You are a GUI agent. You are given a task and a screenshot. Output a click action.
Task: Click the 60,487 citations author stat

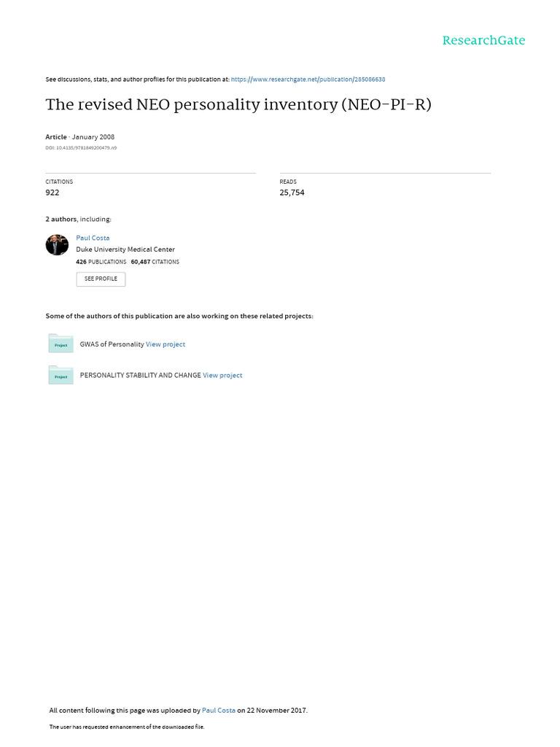155,261
